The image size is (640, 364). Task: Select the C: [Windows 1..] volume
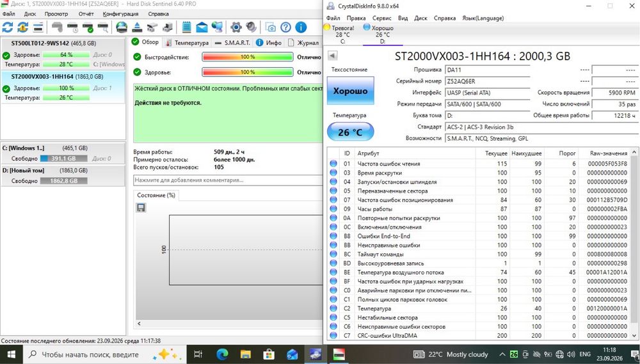[x=63, y=153]
